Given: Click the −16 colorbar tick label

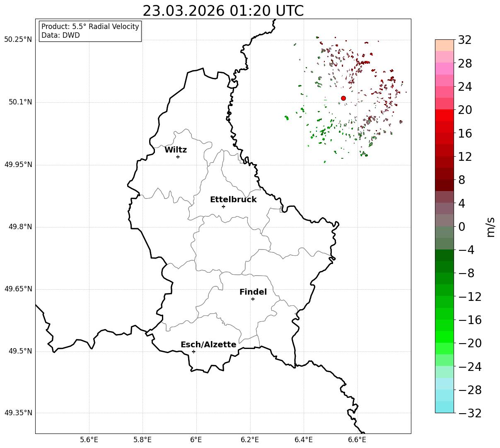Looking at the screenshot, I should [x=469, y=320].
